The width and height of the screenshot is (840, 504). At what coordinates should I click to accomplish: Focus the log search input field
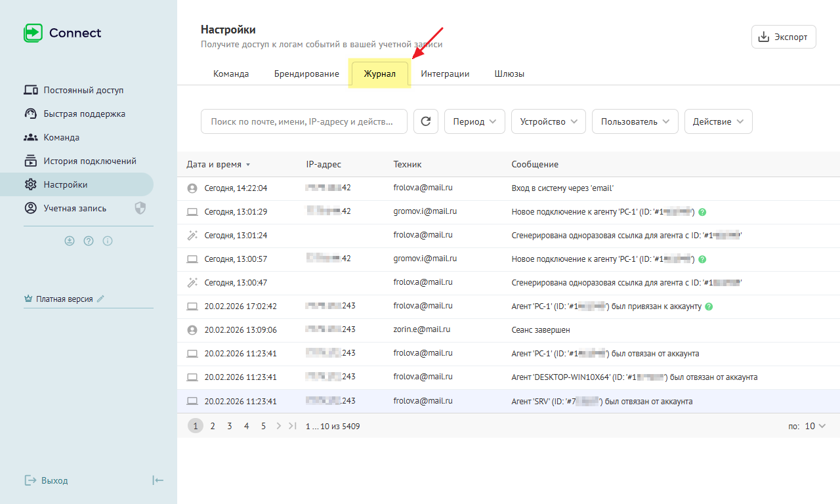click(x=303, y=121)
